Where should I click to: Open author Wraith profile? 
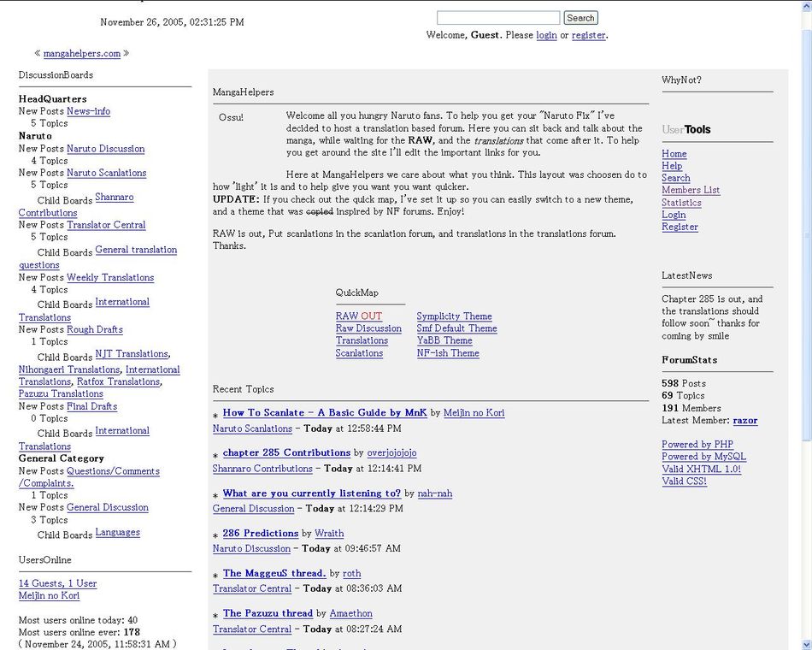[x=329, y=533]
